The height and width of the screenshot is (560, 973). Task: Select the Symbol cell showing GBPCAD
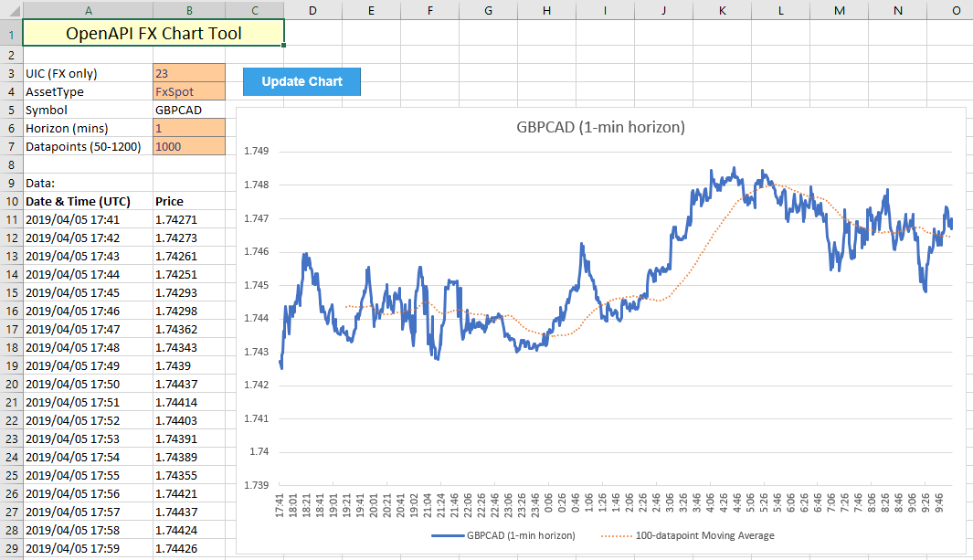click(189, 110)
